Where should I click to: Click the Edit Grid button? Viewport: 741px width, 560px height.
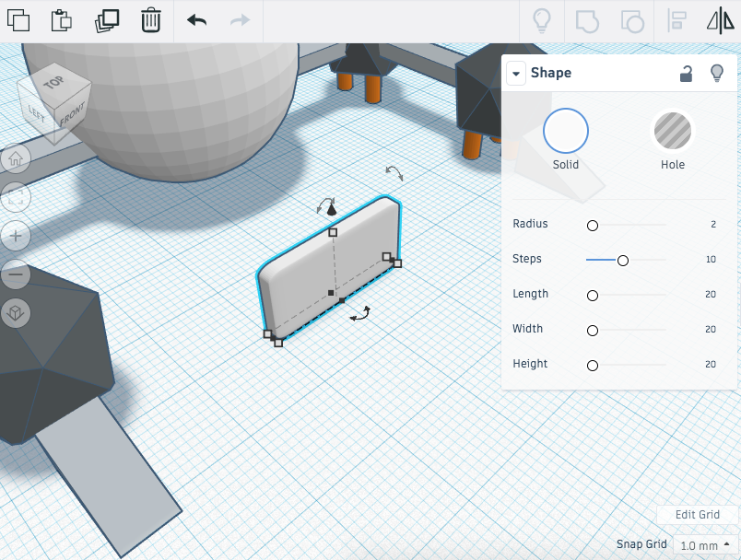(x=698, y=515)
